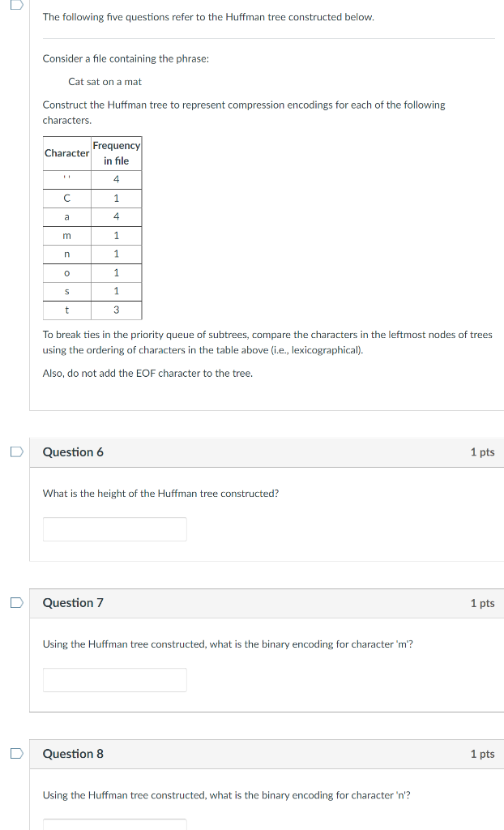Click the answer box under Question 6
Viewport: 504px width, 830px height.
[114, 528]
